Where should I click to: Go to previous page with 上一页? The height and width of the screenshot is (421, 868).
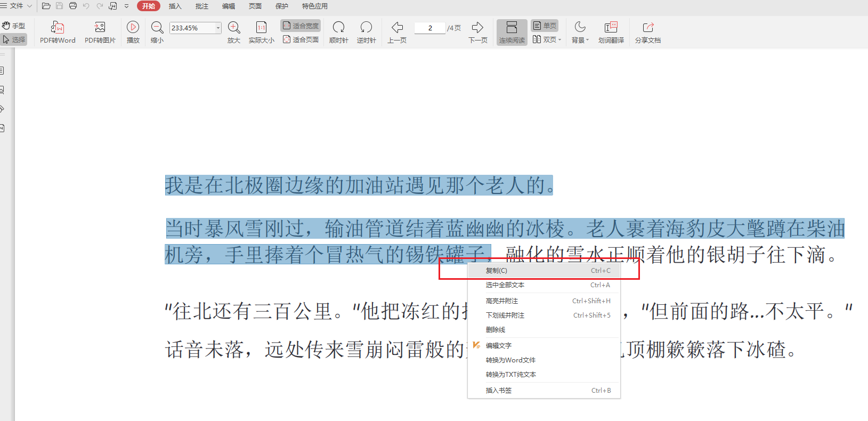click(x=397, y=33)
